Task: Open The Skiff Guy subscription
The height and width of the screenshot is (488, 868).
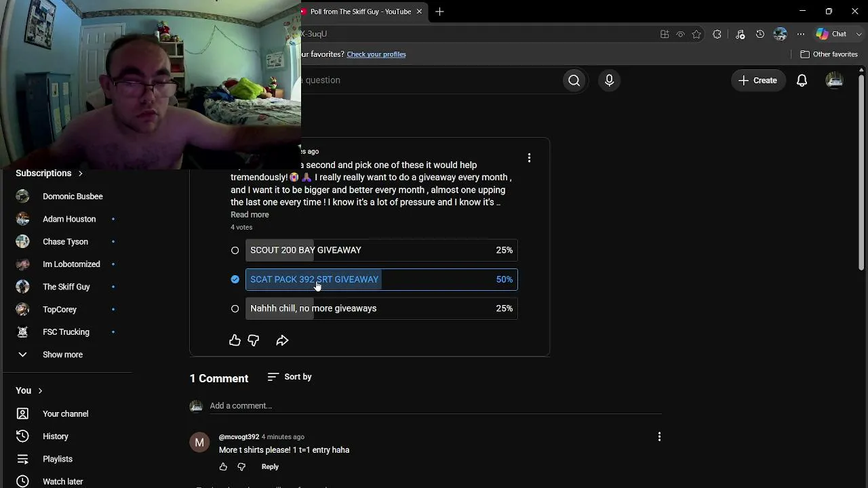Action: (66, 287)
